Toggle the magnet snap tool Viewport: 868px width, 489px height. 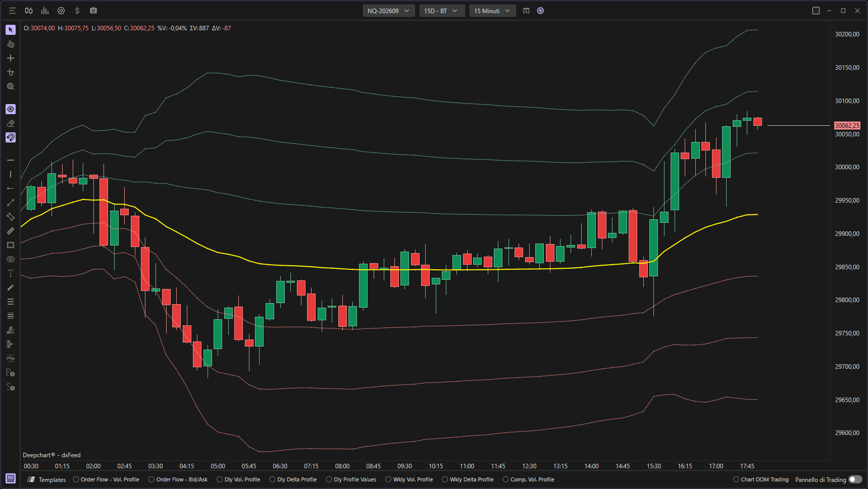tap(11, 137)
